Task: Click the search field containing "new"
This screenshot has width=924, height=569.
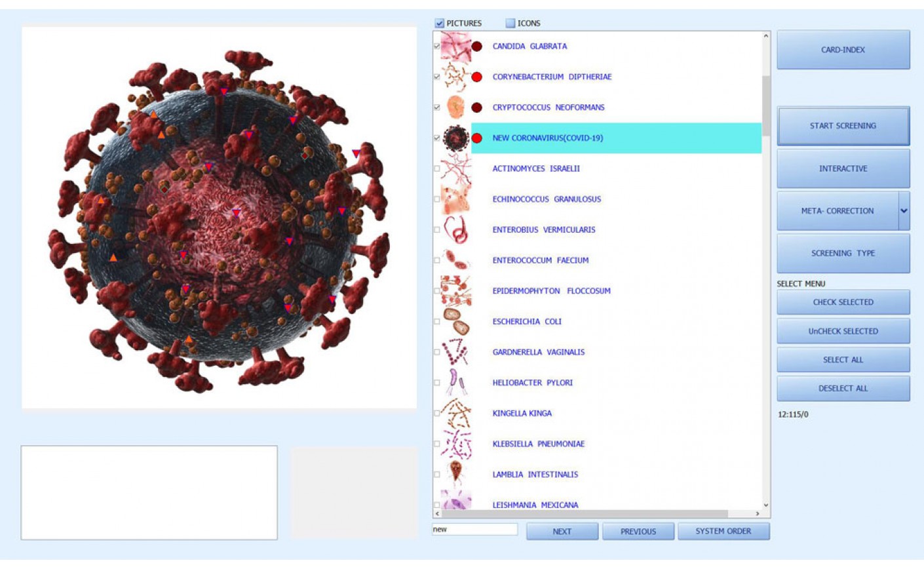Action: 474,530
